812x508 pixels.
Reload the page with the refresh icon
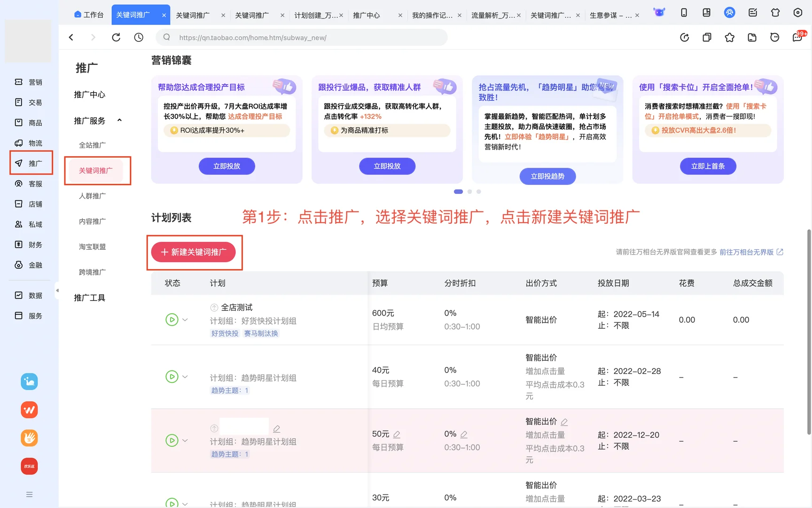pyautogui.click(x=116, y=37)
